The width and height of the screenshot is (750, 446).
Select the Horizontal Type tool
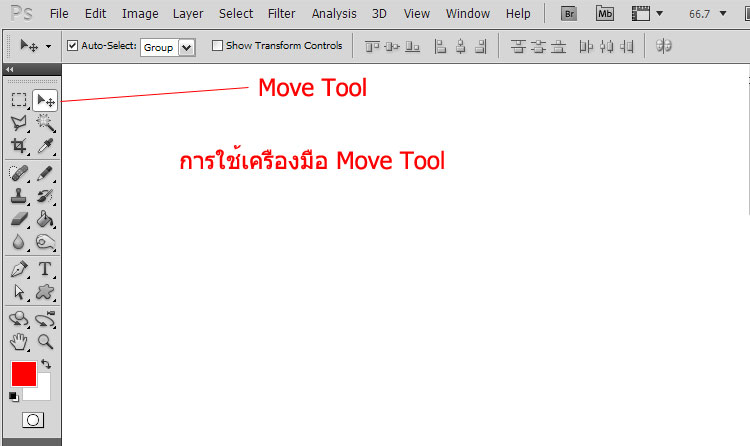45,269
